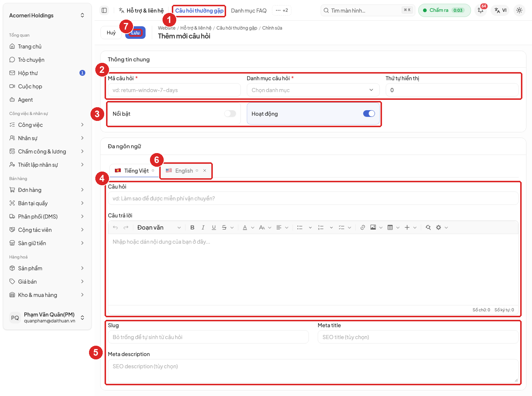Undo the last edit in editor

115,227
